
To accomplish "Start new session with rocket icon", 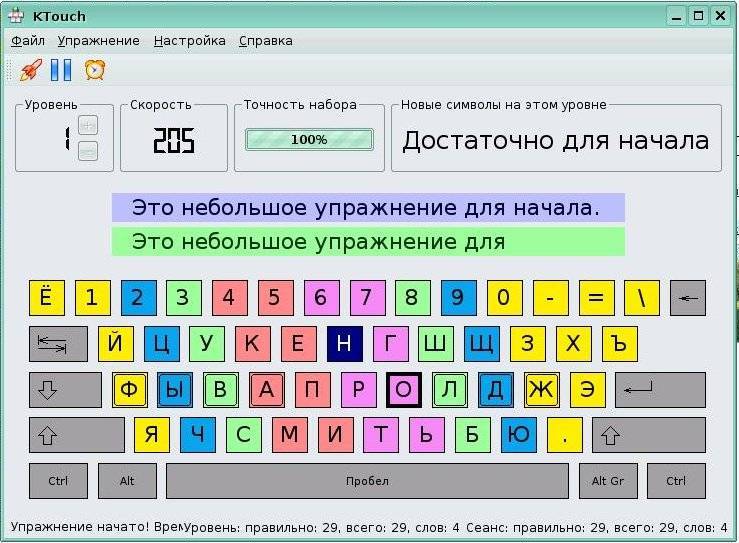I will click(31, 70).
